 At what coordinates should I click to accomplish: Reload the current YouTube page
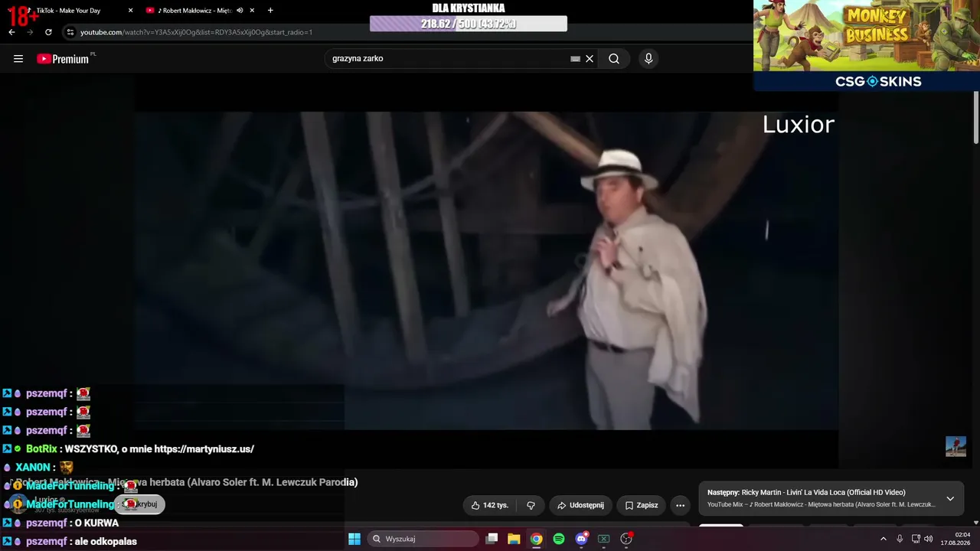(x=48, y=32)
